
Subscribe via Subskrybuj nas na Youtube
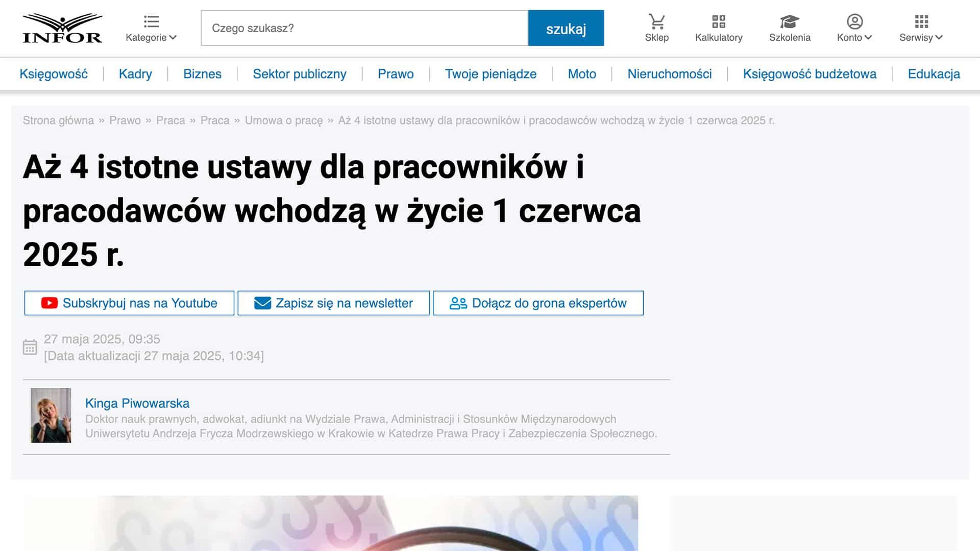(x=129, y=303)
